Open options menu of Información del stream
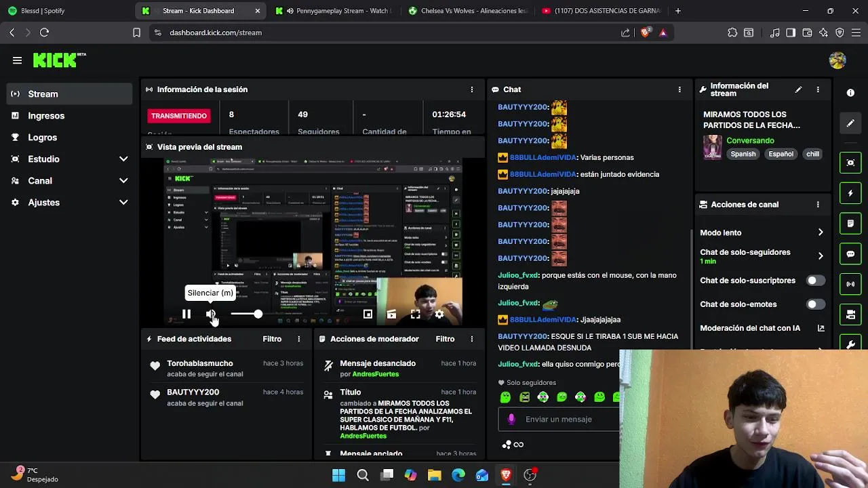The height and width of the screenshot is (488, 868). tap(818, 89)
